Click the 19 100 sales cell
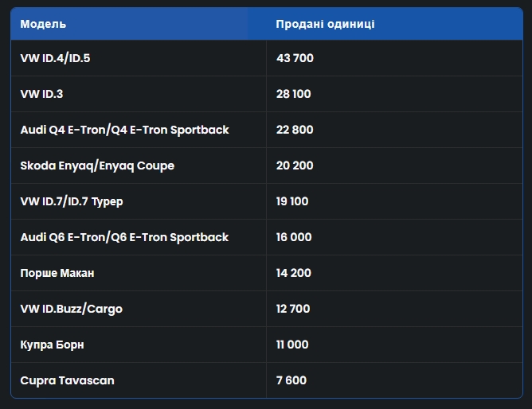This screenshot has width=532, height=409. 292,201
